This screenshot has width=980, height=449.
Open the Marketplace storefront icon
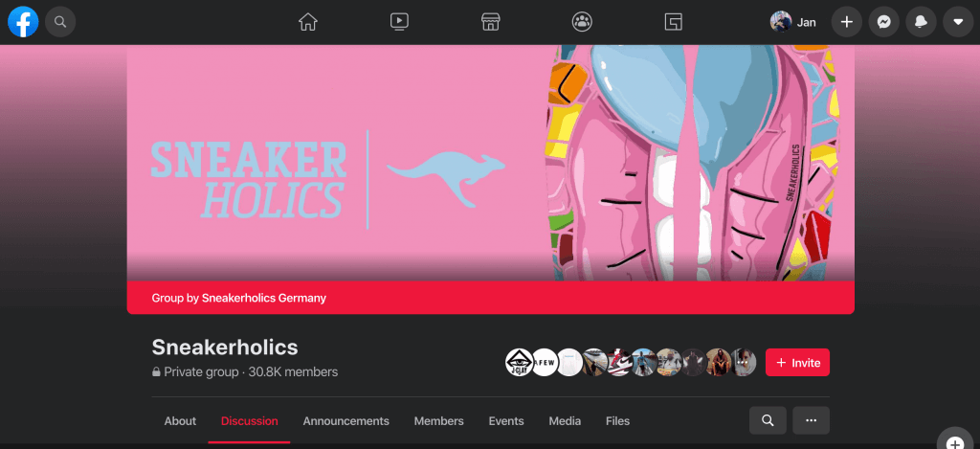tap(491, 22)
